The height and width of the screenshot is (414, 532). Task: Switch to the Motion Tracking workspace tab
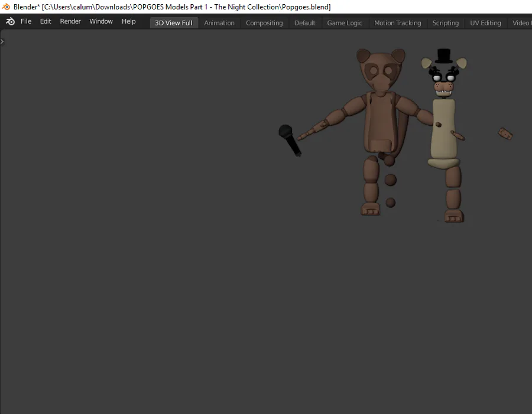pos(397,23)
